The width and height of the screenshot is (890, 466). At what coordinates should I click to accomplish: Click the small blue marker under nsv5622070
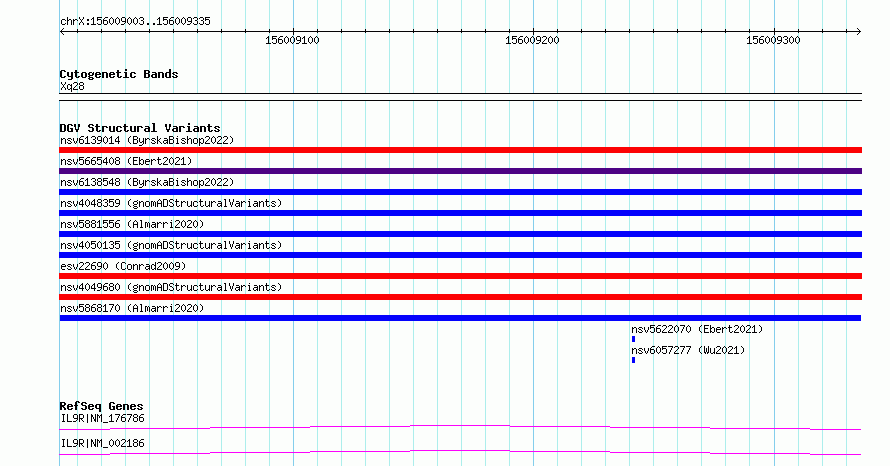click(x=633, y=339)
